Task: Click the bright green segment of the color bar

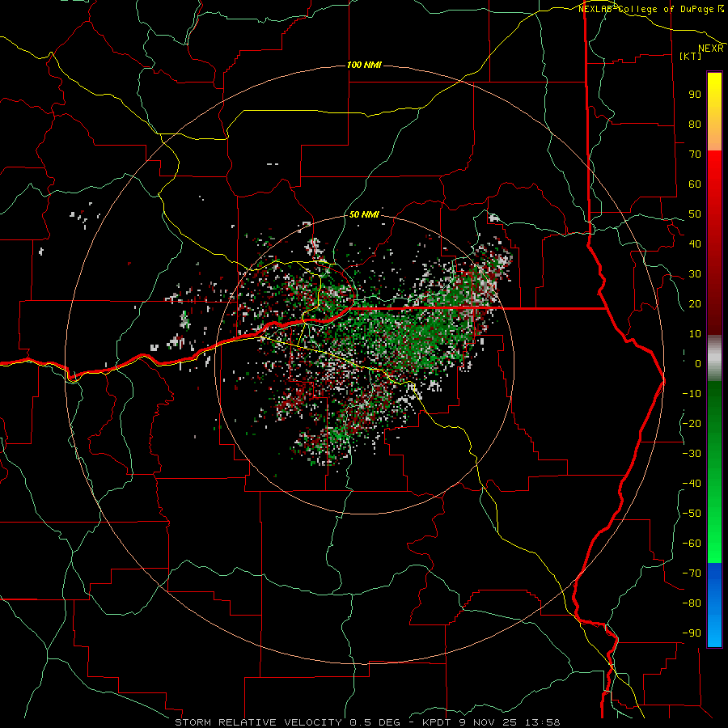Action: [x=714, y=472]
